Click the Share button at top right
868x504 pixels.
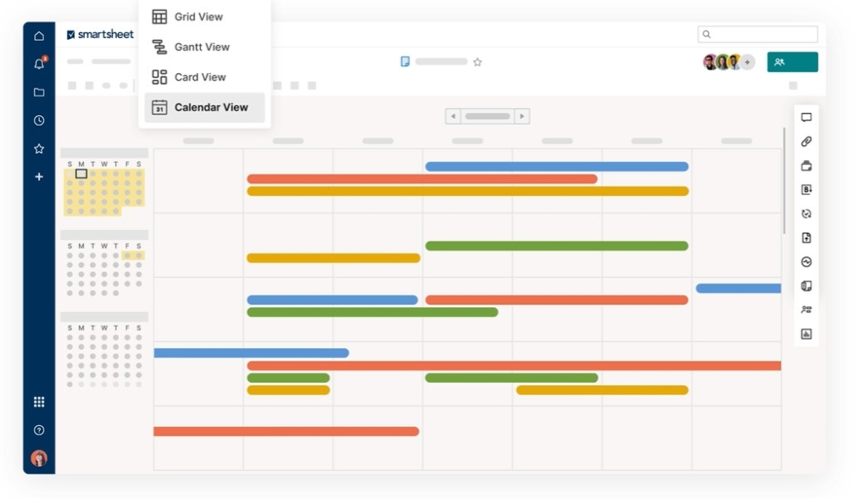[x=792, y=61]
